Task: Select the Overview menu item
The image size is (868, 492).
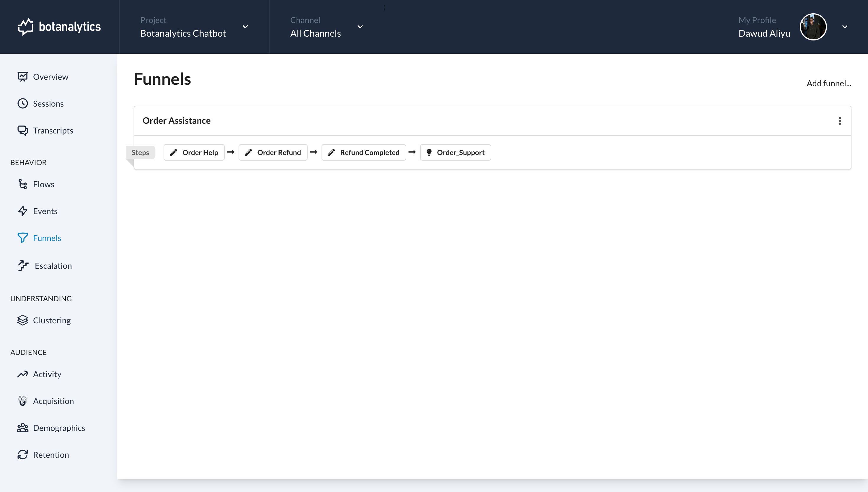Action: [x=51, y=76]
